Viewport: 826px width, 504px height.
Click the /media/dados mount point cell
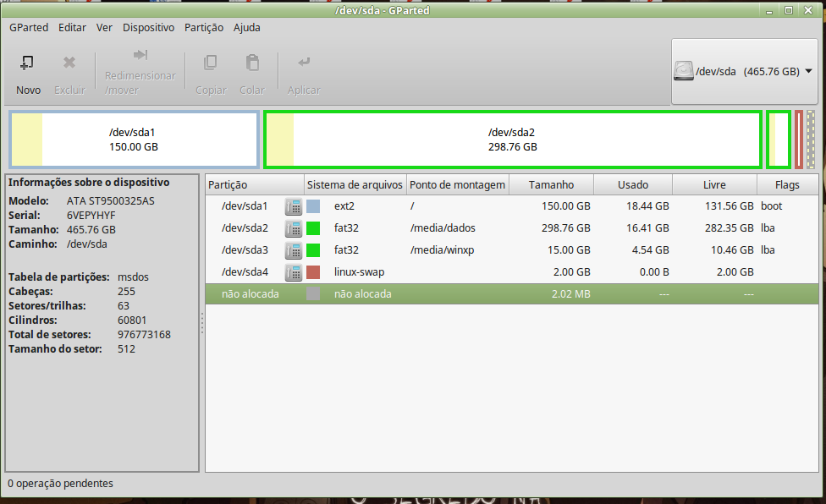click(x=443, y=228)
